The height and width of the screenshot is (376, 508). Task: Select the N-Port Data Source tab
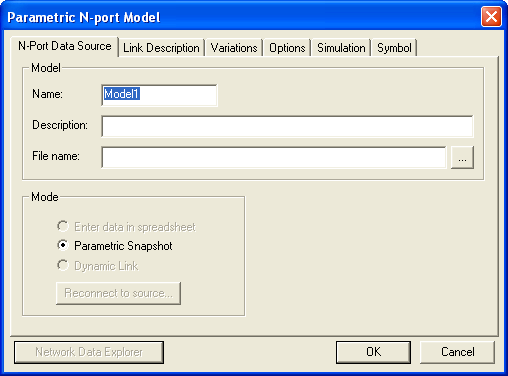pyautogui.click(x=65, y=46)
